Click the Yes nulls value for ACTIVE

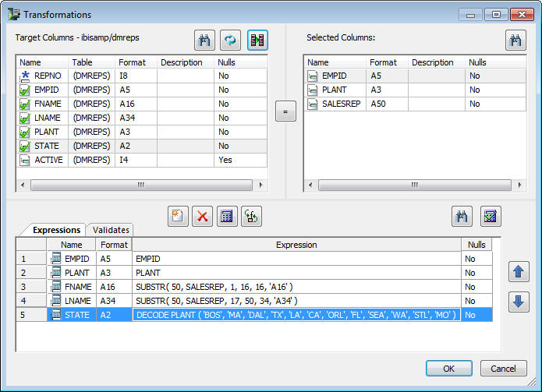point(225,160)
